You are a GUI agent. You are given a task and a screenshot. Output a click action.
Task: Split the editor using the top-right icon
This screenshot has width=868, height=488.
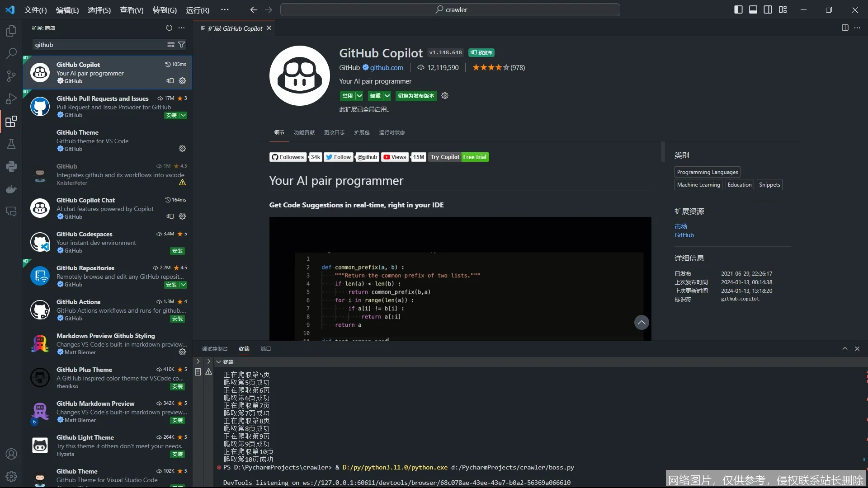845,28
